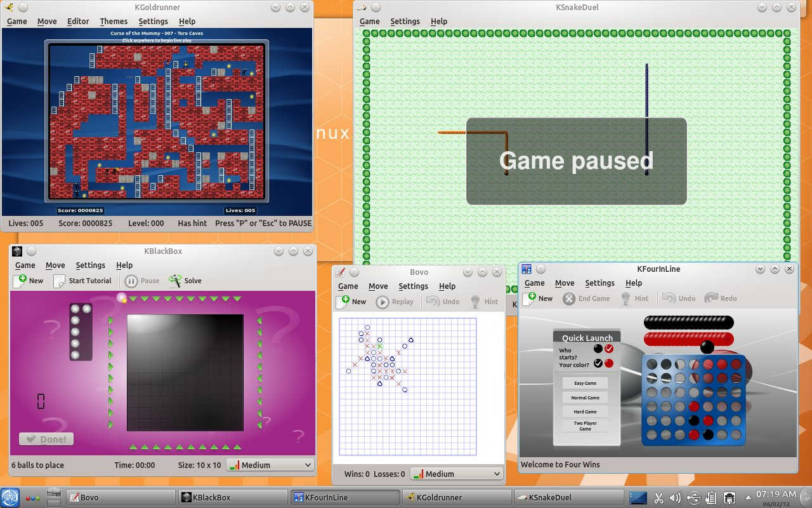The height and width of the screenshot is (508, 812).
Task: Click Undo in the Bovo toolbar
Action: [443, 302]
